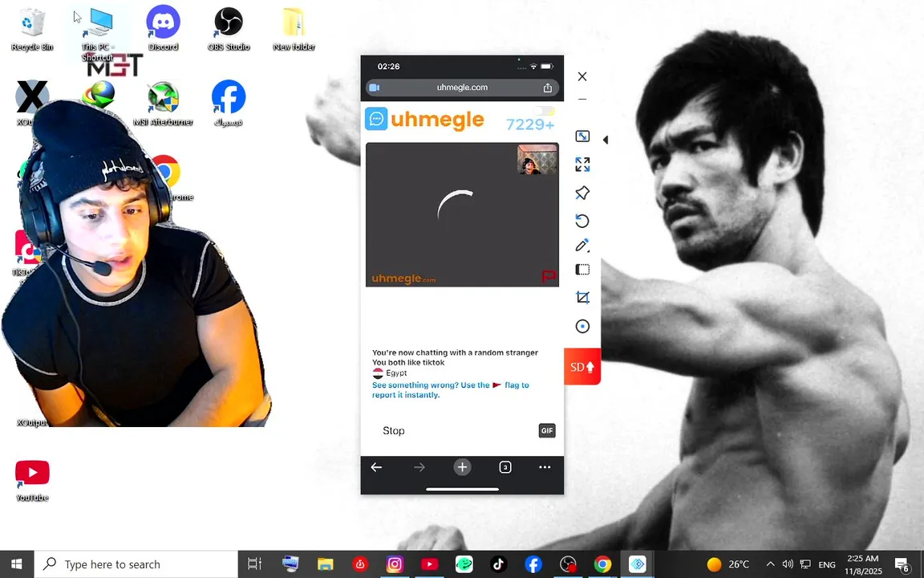
Task: Open This PC shortcut on desktop
Action: (x=98, y=35)
